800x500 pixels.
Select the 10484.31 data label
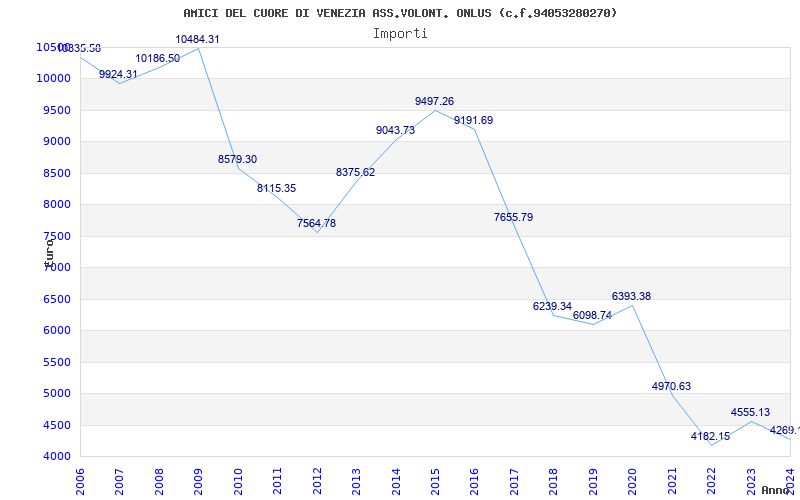pyautogui.click(x=197, y=39)
